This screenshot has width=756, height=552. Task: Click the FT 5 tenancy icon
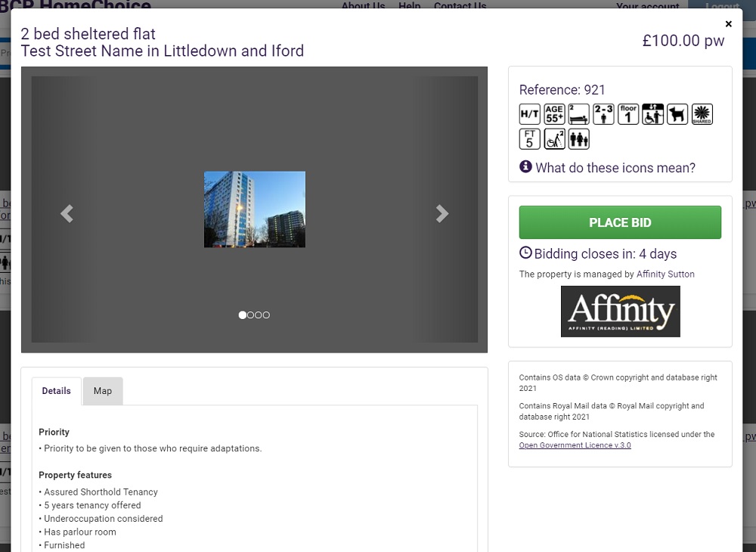point(529,138)
